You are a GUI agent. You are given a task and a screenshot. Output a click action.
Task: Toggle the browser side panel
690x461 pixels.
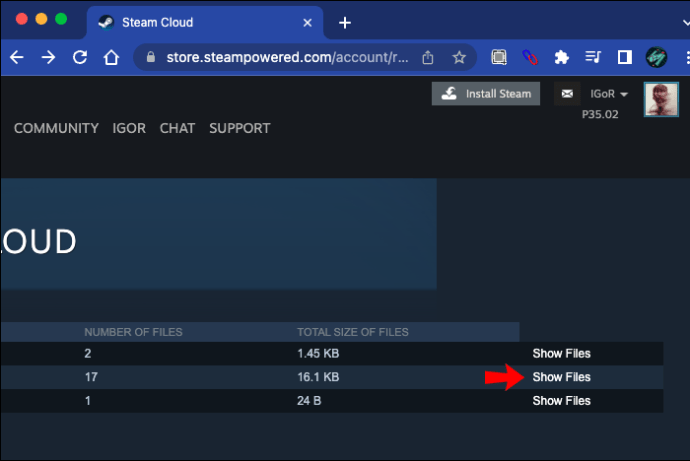click(x=624, y=57)
